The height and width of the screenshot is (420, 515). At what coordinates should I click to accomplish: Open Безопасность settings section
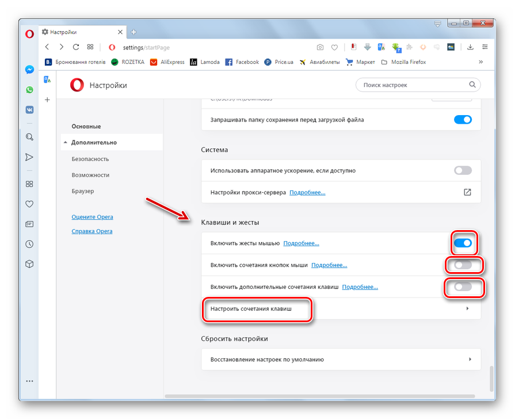click(x=90, y=159)
